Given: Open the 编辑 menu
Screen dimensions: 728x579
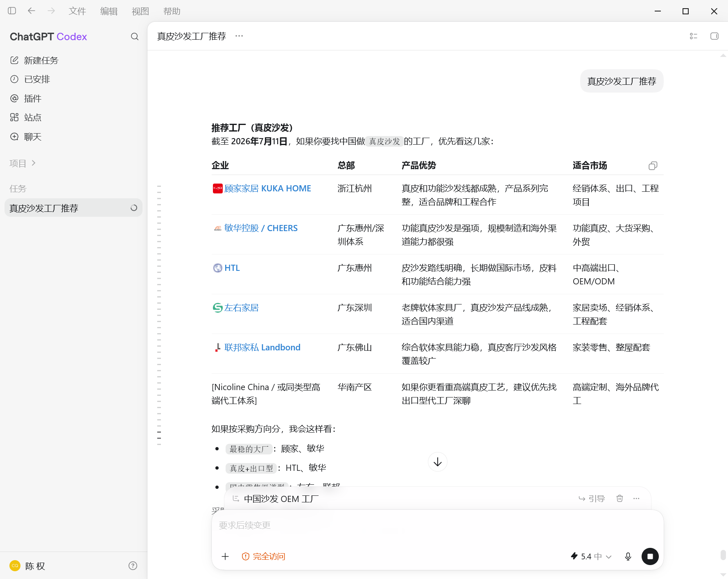Looking at the screenshot, I should coord(109,11).
